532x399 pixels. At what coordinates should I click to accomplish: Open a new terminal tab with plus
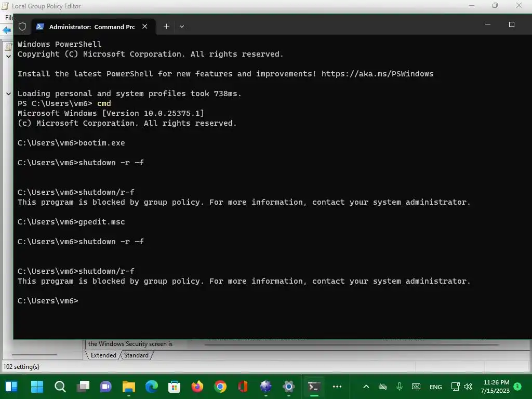tap(166, 26)
